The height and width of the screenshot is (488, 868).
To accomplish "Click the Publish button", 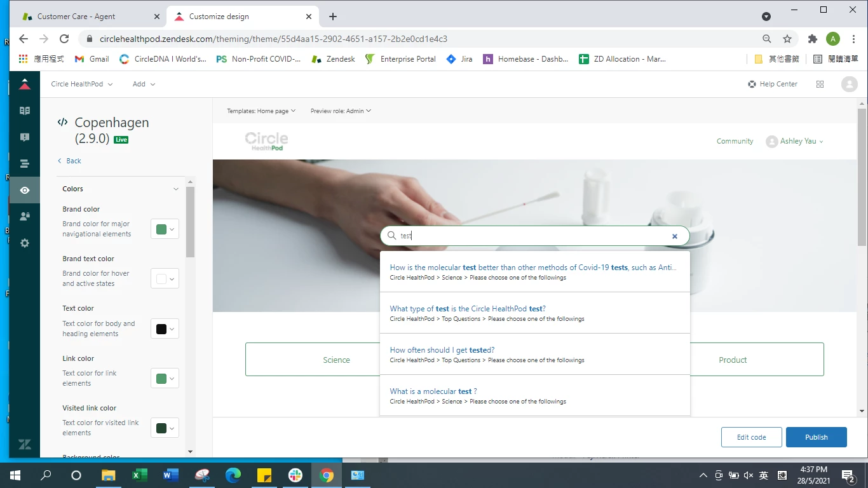I will tap(817, 437).
